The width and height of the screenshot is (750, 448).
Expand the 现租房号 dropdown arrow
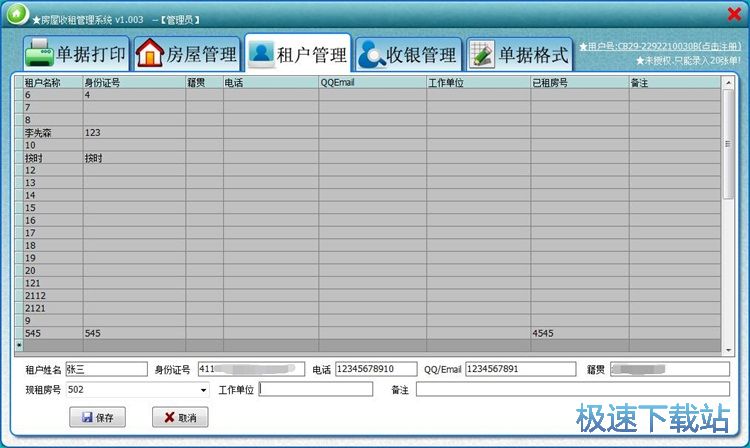tap(203, 390)
